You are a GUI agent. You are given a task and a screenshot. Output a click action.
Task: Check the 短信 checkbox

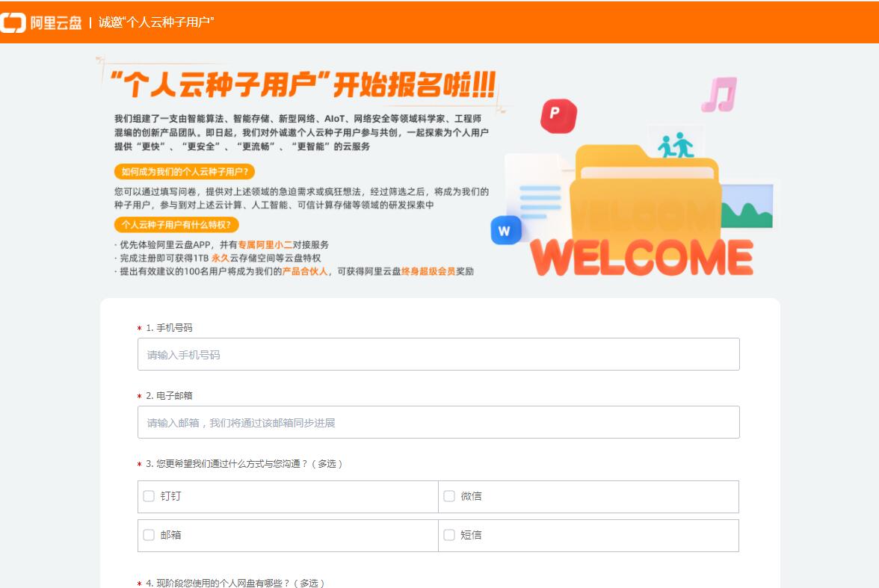pyautogui.click(x=449, y=535)
